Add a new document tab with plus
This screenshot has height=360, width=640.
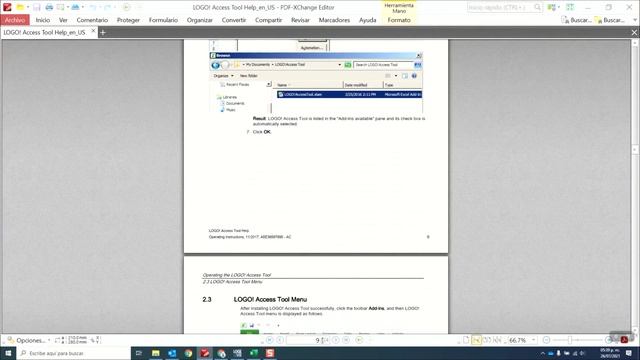point(103,33)
